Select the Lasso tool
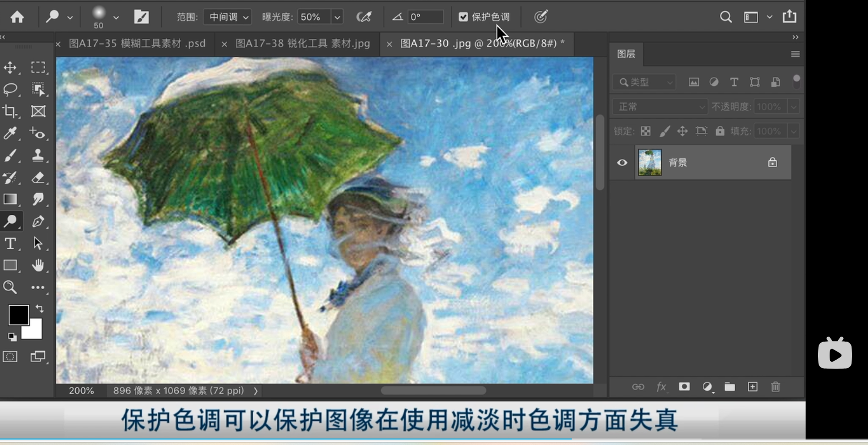This screenshot has height=445, width=868. pos(10,89)
